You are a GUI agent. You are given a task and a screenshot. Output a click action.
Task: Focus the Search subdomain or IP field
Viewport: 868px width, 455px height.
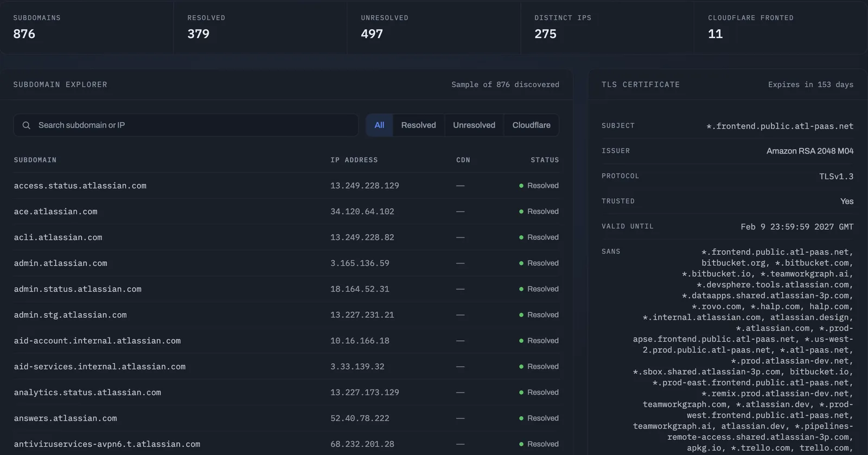tap(186, 125)
